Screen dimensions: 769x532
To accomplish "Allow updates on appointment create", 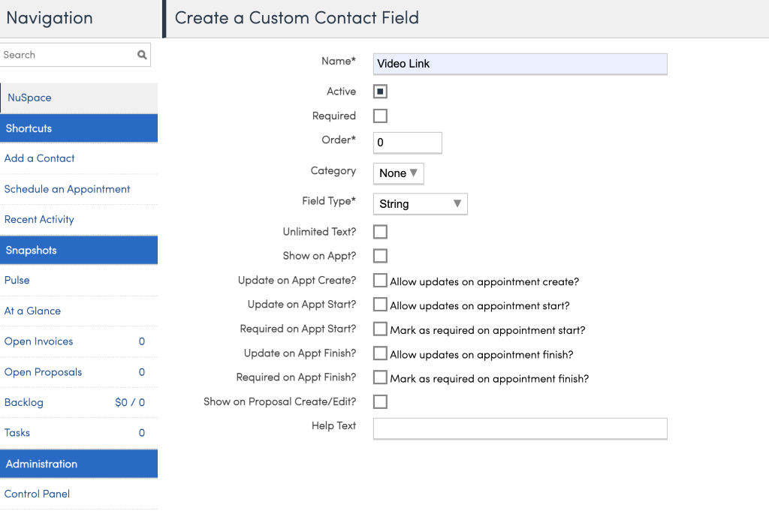I will (380, 281).
